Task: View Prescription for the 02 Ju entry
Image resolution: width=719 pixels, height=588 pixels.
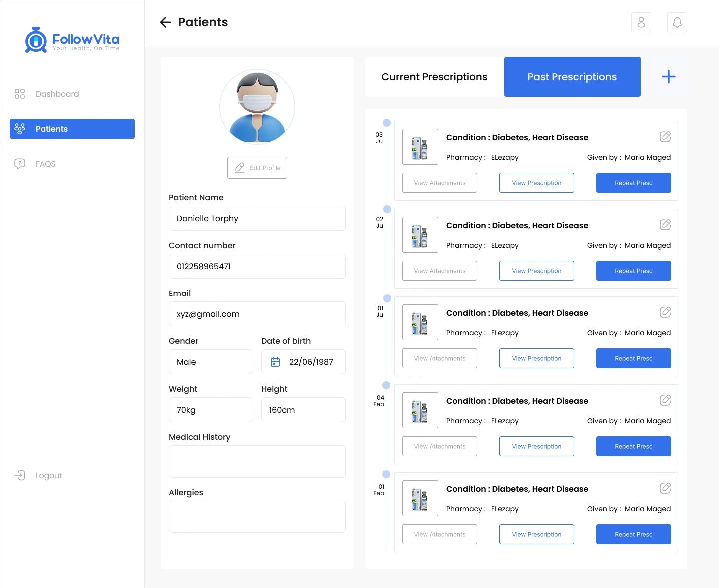Action: point(536,271)
